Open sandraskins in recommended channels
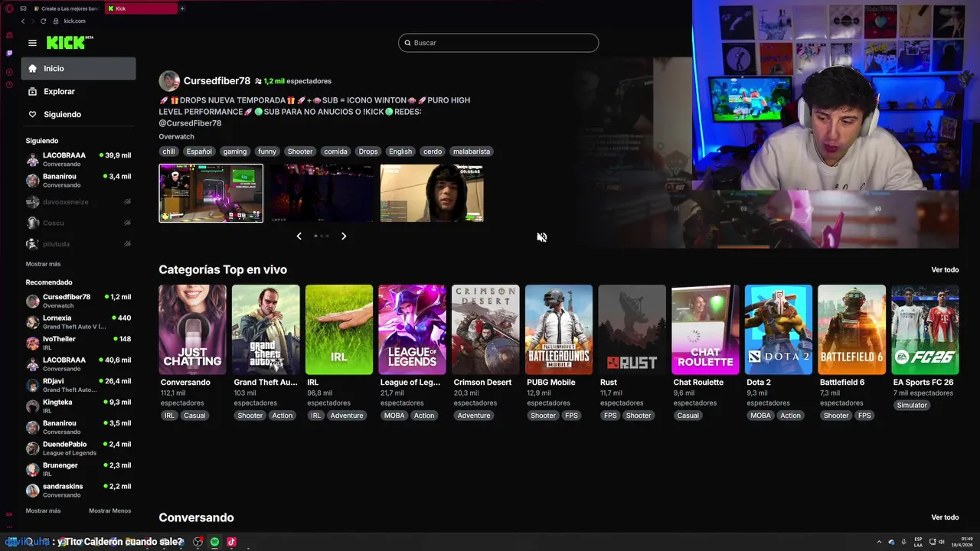This screenshot has height=551, width=980. [x=79, y=491]
